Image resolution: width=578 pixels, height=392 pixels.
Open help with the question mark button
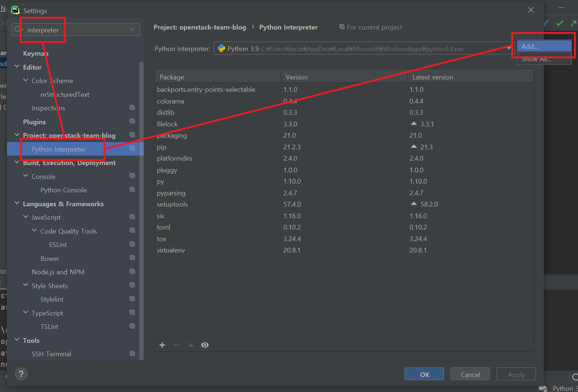(x=21, y=374)
